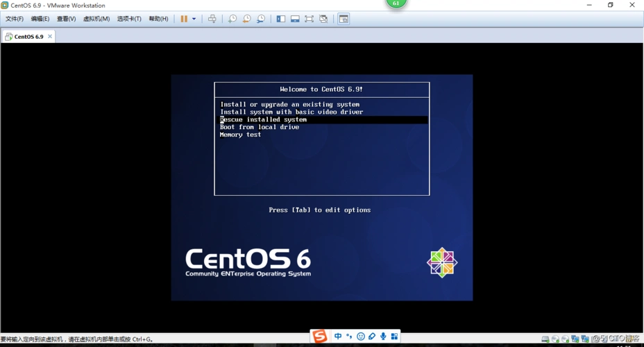Open the power options dropdown arrow
This screenshot has height=347, width=644.
point(194,19)
